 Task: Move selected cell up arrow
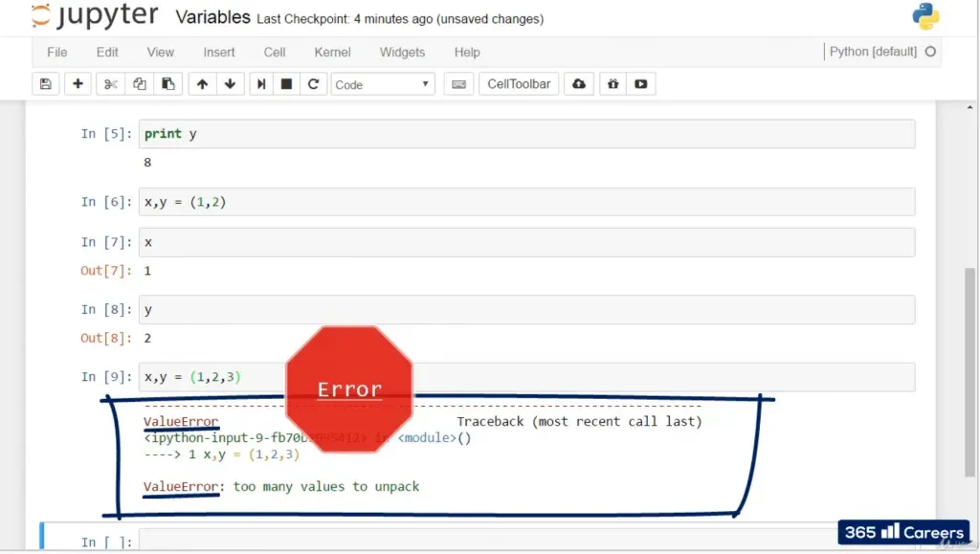coord(202,84)
